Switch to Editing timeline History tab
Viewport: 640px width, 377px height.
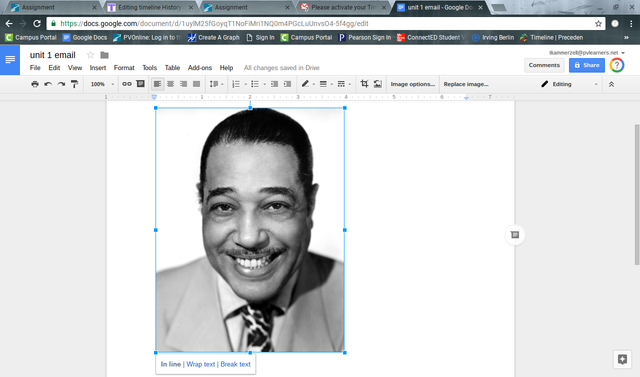click(x=149, y=7)
